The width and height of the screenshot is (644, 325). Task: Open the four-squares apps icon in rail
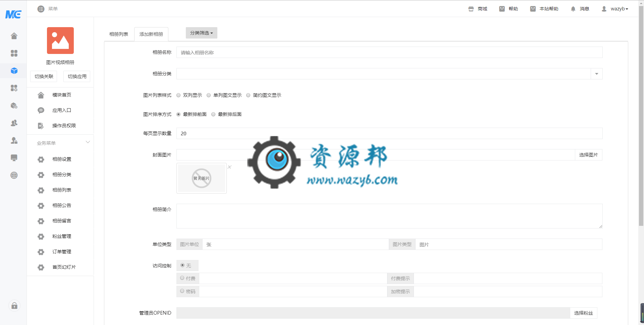[x=14, y=53]
